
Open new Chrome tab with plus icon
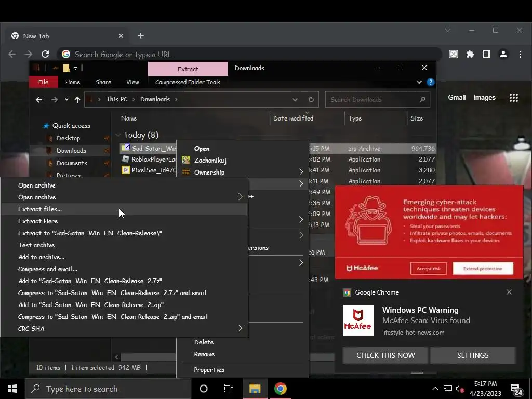(x=141, y=36)
